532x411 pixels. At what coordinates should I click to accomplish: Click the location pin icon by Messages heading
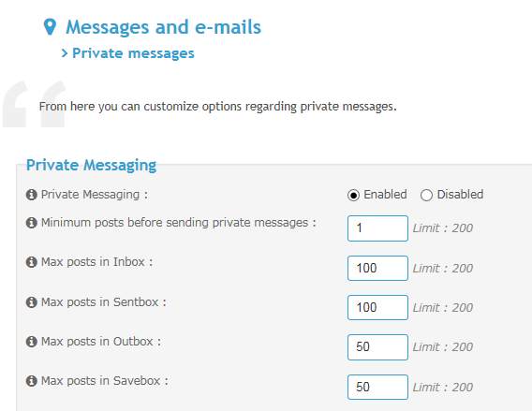click(50, 27)
